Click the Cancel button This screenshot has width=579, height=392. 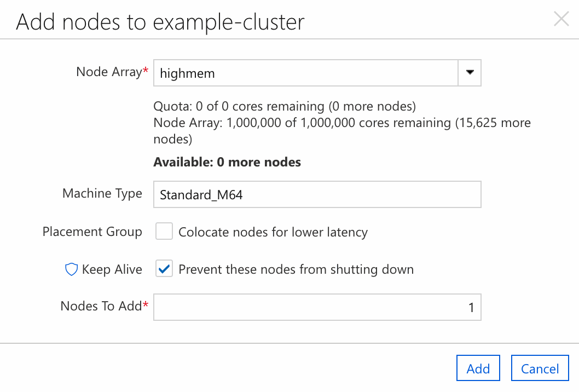tap(540, 368)
